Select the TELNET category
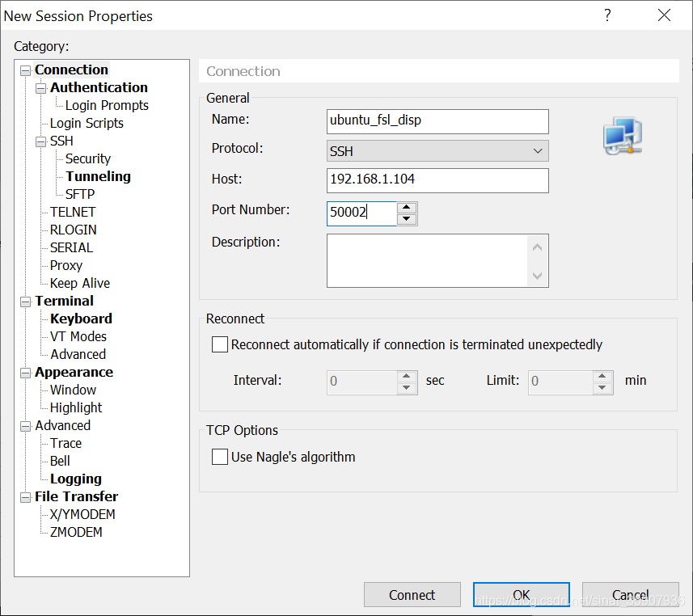Viewport: 693px width, 616px height. pos(73,212)
